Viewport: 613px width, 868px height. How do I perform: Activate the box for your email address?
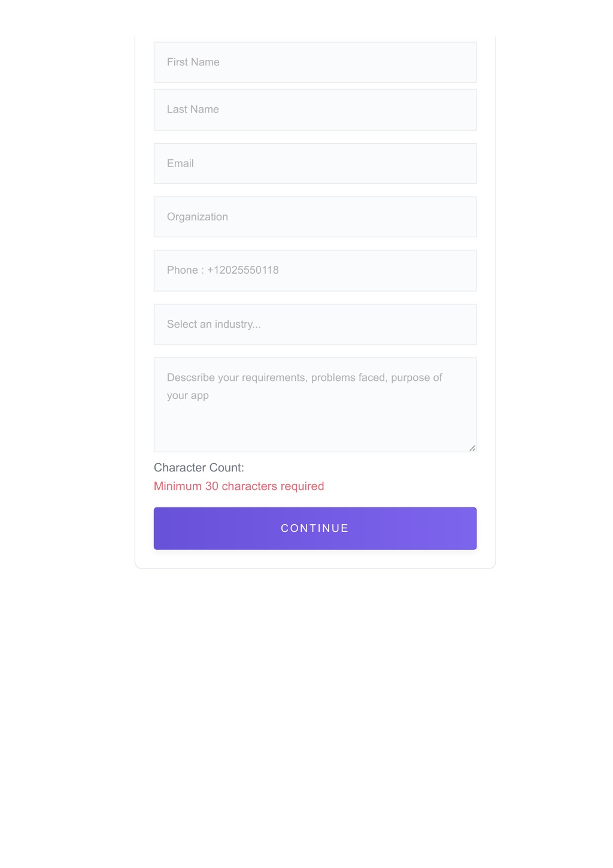[x=315, y=164]
